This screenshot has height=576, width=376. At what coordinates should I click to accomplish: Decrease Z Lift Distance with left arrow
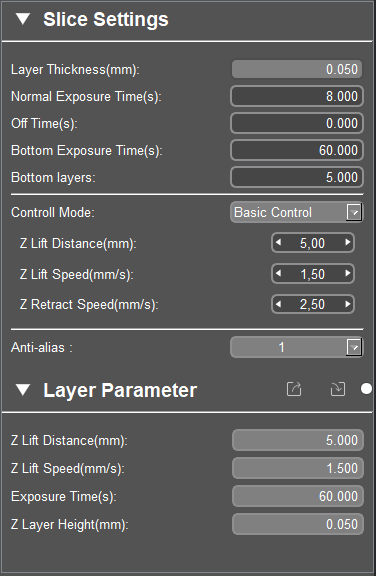point(278,242)
